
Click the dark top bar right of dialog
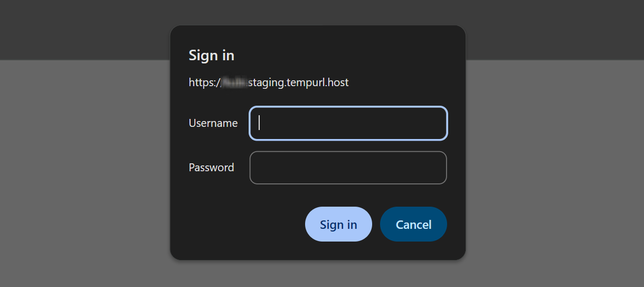click(554, 29)
